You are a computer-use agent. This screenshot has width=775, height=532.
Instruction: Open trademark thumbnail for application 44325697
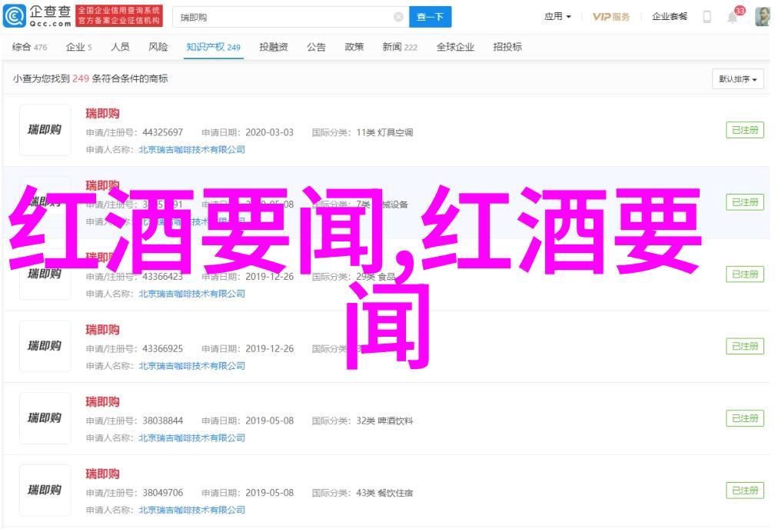(45, 130)
